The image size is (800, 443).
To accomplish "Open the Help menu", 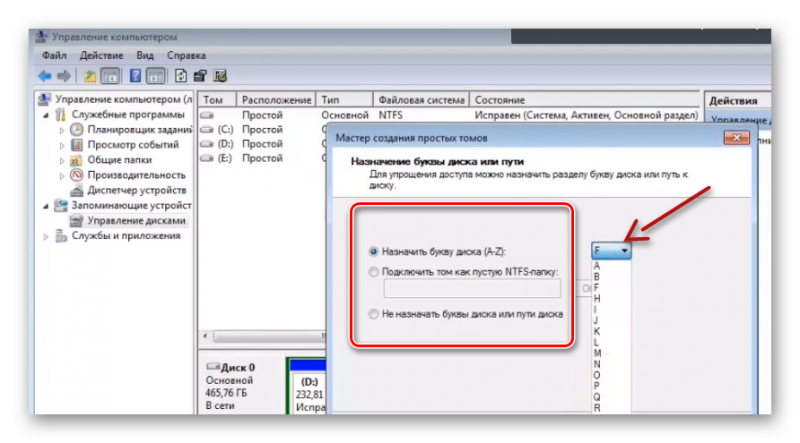I will coord(186,55).
